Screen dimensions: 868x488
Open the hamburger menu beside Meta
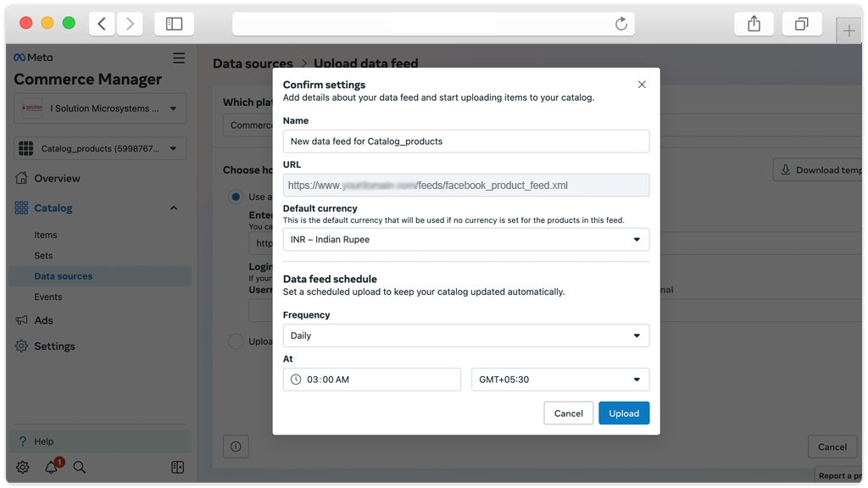tap(179, 58)
